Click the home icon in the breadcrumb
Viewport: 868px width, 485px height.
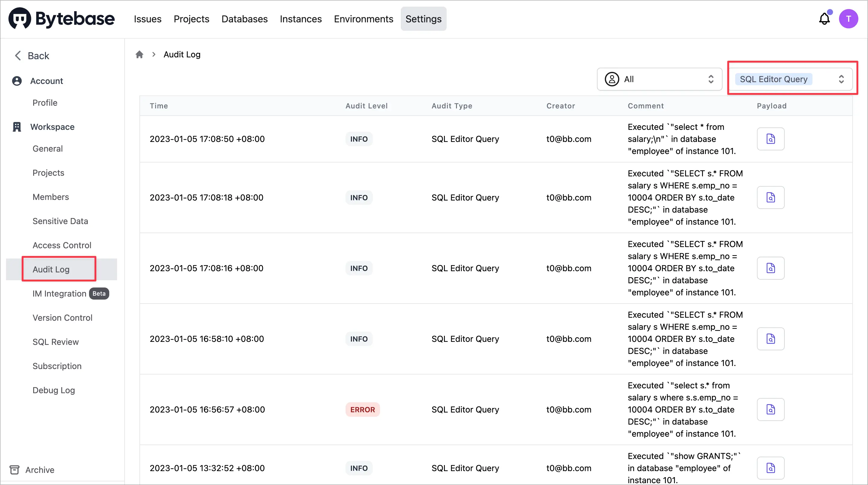pyautogui.click(x=139, y=54)
